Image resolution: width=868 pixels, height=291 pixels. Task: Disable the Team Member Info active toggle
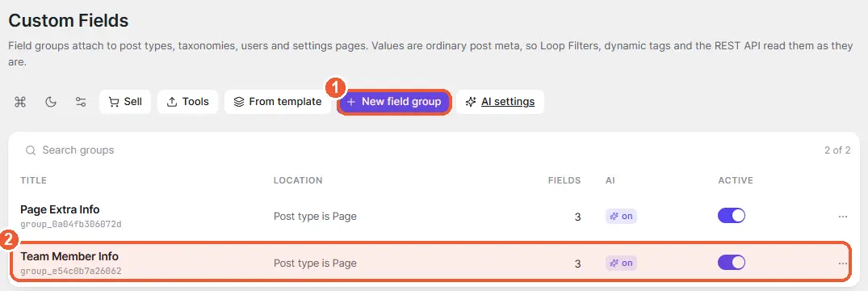point(732,263)
